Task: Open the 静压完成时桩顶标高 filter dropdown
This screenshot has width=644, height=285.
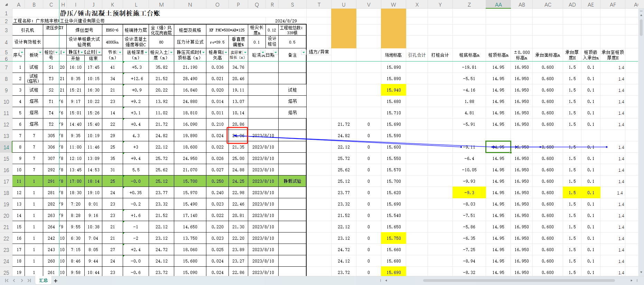Action: [203, 53]
